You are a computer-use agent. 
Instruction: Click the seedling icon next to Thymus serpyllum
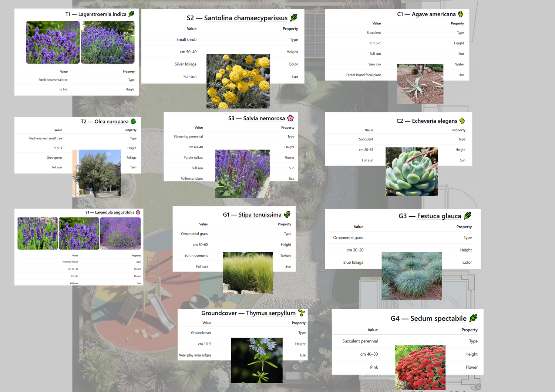[x=302, y=313]
